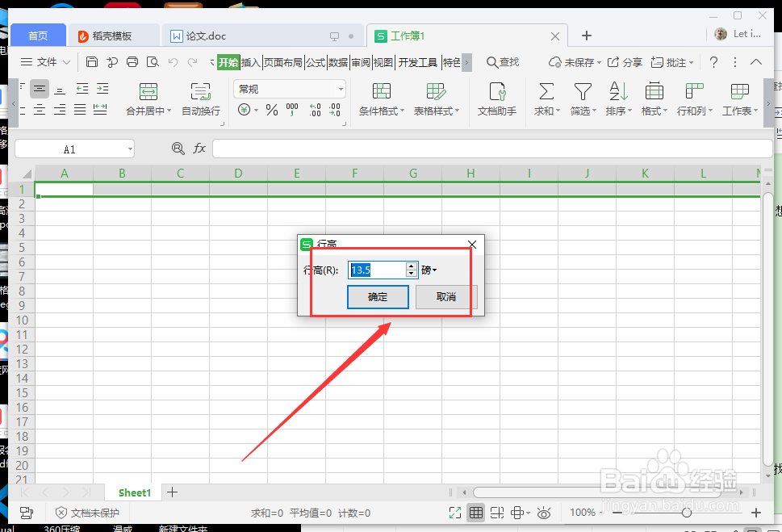The height and width of the screenshot is (532, 782).
Task: Click the row height input field
Action: click(377, 270)
